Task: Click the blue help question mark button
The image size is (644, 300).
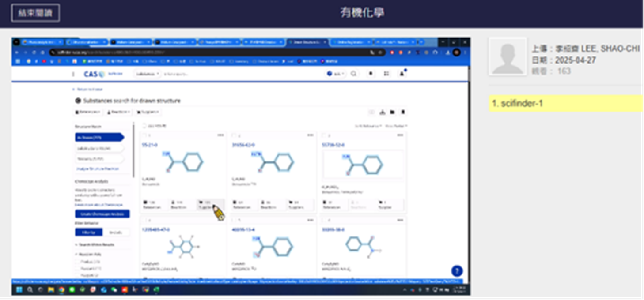Action: [x=457, y=271]
